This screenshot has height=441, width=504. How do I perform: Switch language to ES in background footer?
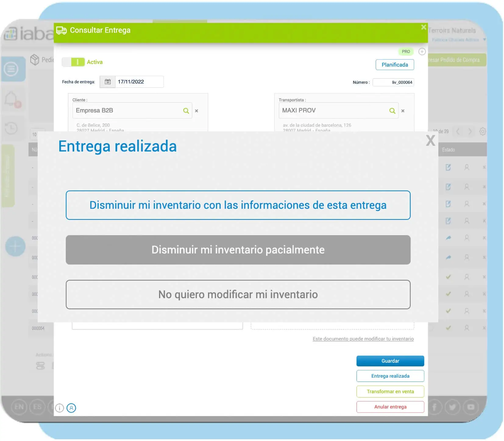(37, 407)
